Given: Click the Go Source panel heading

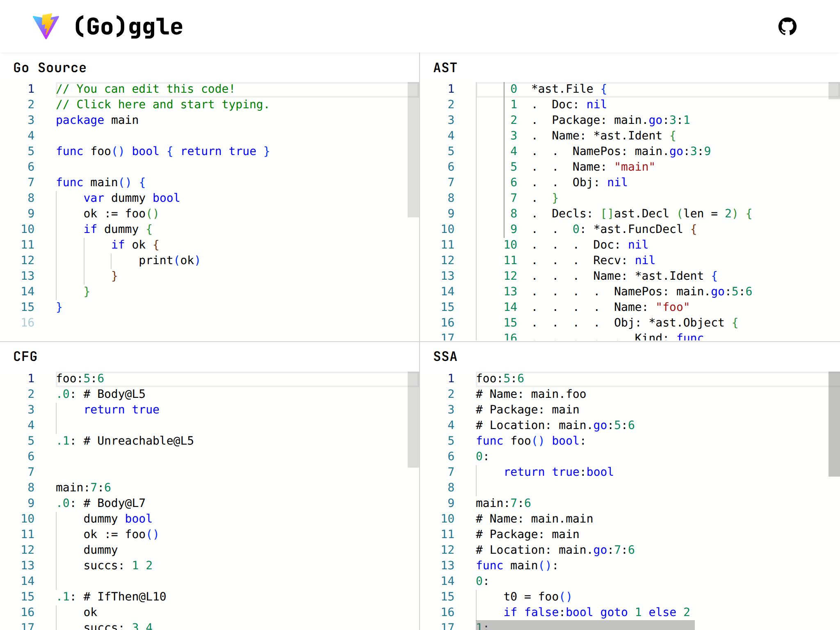Looking at the screenshot, I should (50, 68).
